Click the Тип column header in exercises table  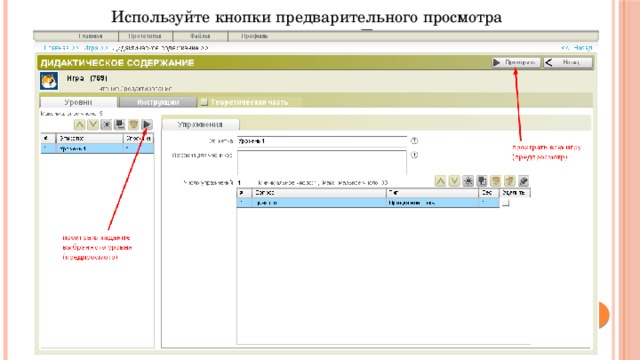click(433, 193)
